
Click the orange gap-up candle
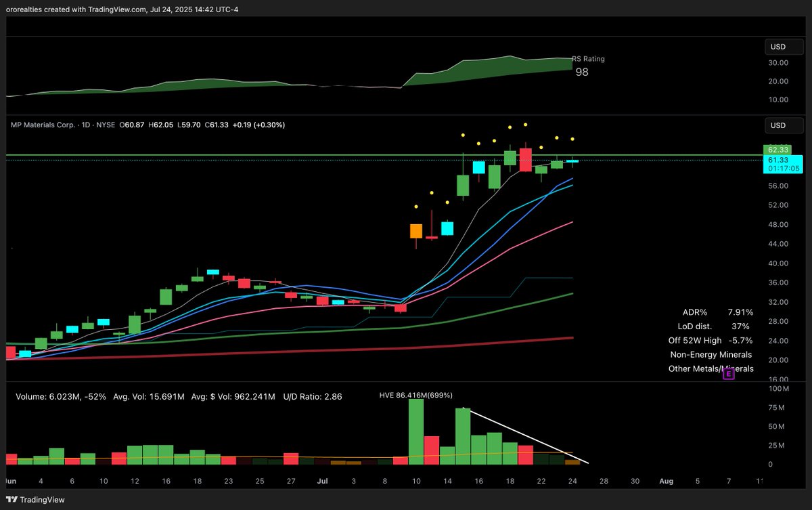coord(416,231)
